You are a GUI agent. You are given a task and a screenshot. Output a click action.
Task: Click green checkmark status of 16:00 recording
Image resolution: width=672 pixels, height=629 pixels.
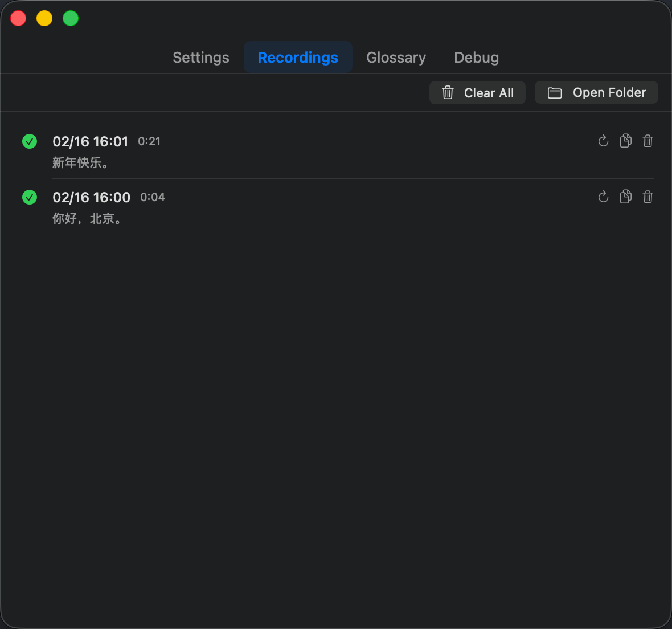[30, 197]
